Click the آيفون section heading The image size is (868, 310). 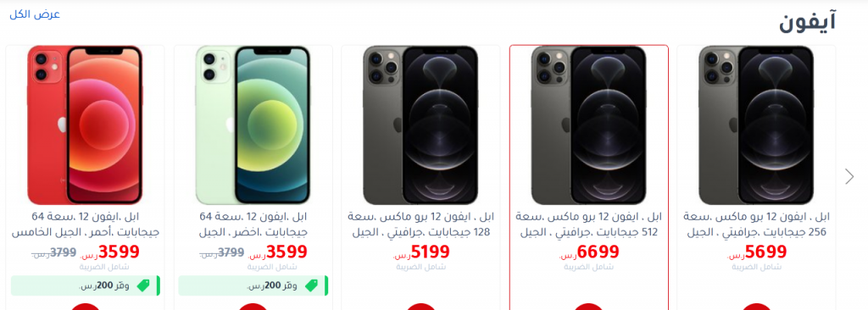807,22
